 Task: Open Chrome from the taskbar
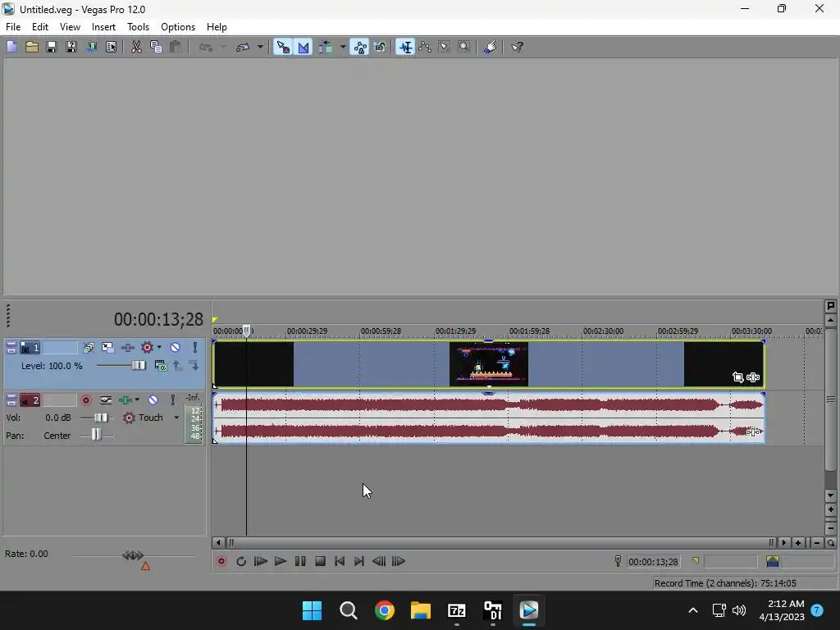pos(385,610)
